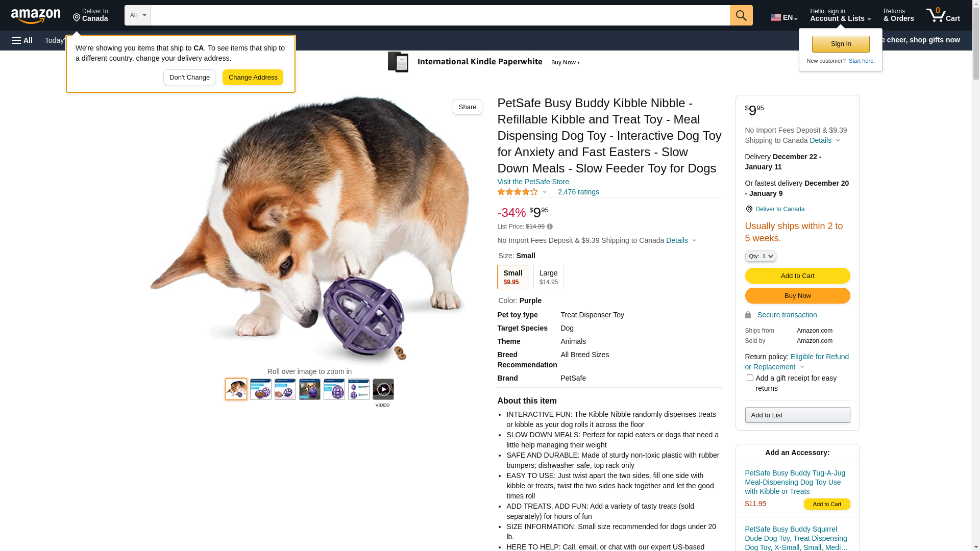980x551 pixels.
Task: Visit the PetSafe Store link
Action: [x=533, y=182]
